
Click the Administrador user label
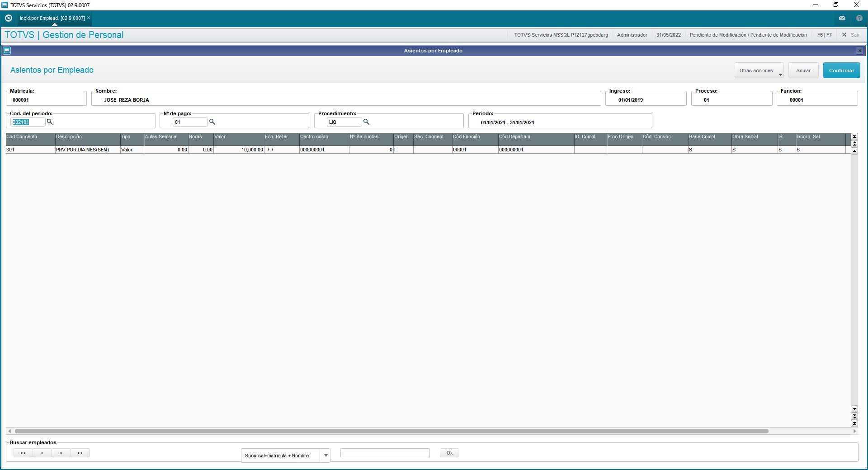(632, 35)
